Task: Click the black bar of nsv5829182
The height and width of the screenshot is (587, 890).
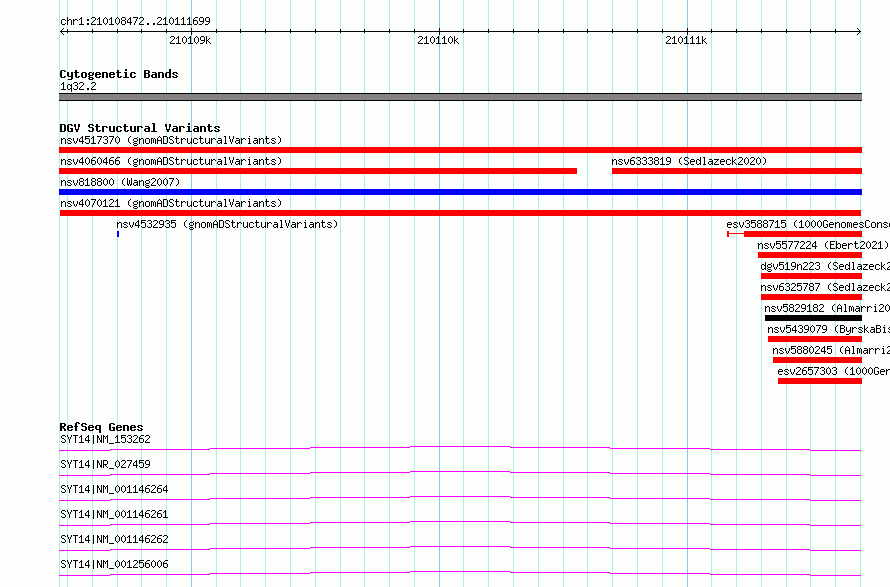Action: tap(813, 318)
